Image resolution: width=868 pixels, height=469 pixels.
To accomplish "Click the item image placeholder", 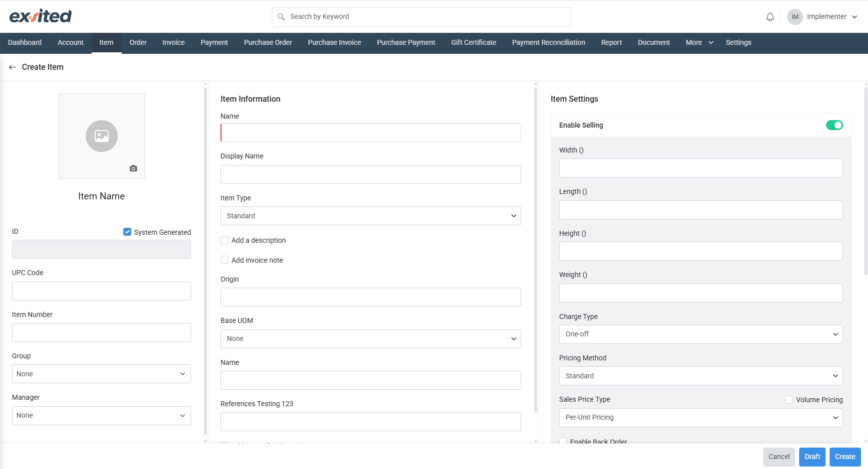I will [x=102, y=136].
